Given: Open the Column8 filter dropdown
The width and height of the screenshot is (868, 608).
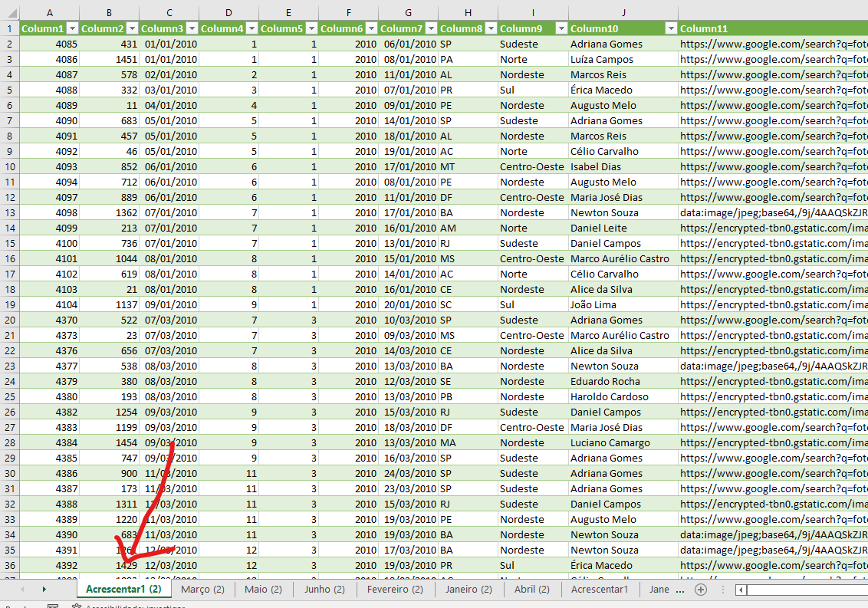Looking at the screenshot, I should coord(491,28).
